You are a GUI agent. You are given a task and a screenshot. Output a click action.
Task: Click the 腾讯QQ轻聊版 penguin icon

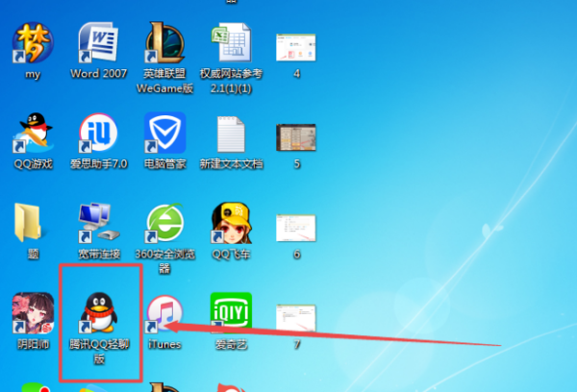tap(99, 313)
